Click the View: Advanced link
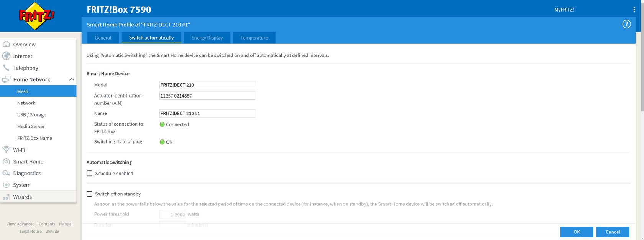 pyautogui.click(x=21, y=224)
